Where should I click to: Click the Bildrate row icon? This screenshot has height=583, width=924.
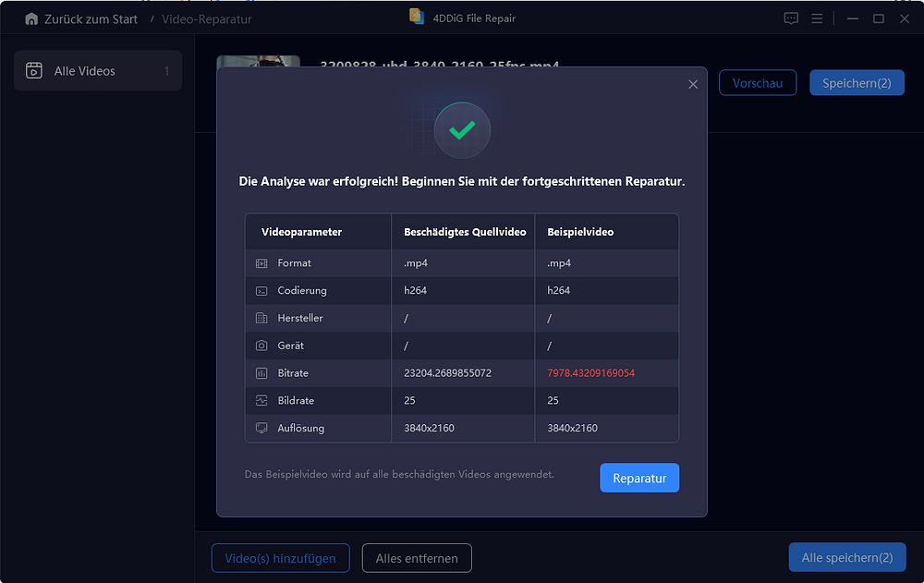[261, 401]
